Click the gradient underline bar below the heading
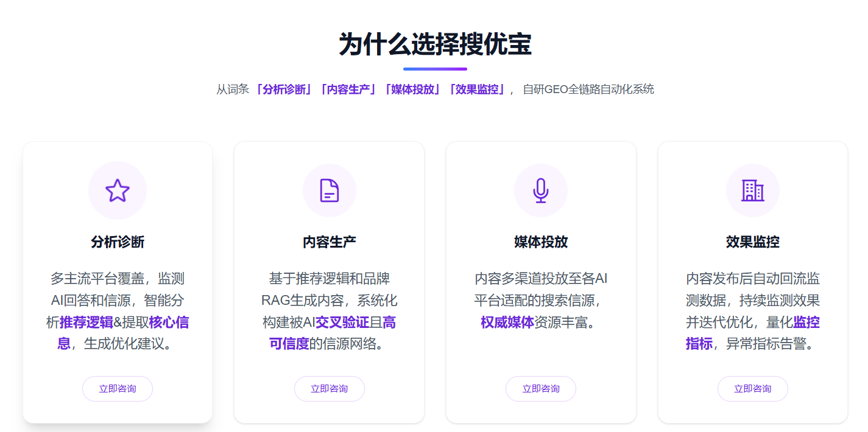The image size is (868, 432). 435,69
